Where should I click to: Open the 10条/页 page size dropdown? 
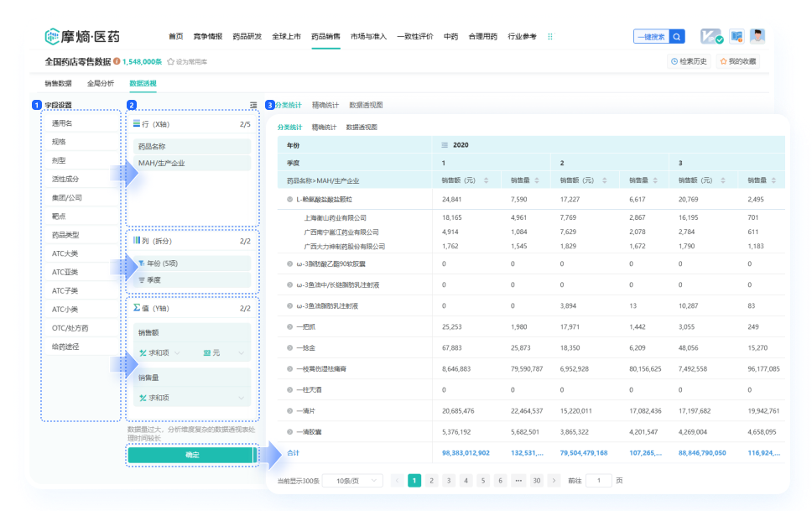(353, 481)
